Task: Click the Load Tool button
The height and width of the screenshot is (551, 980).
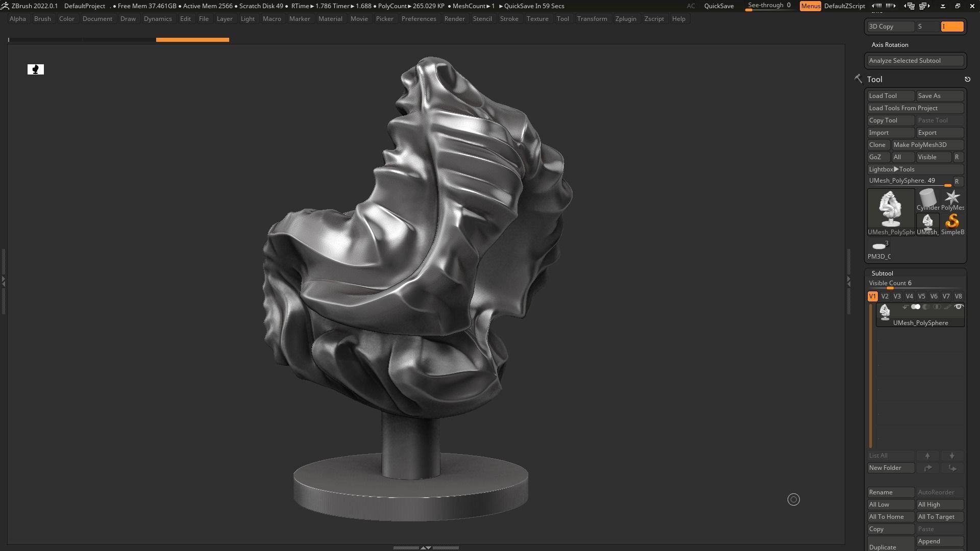Action: (x=891, y=96)
